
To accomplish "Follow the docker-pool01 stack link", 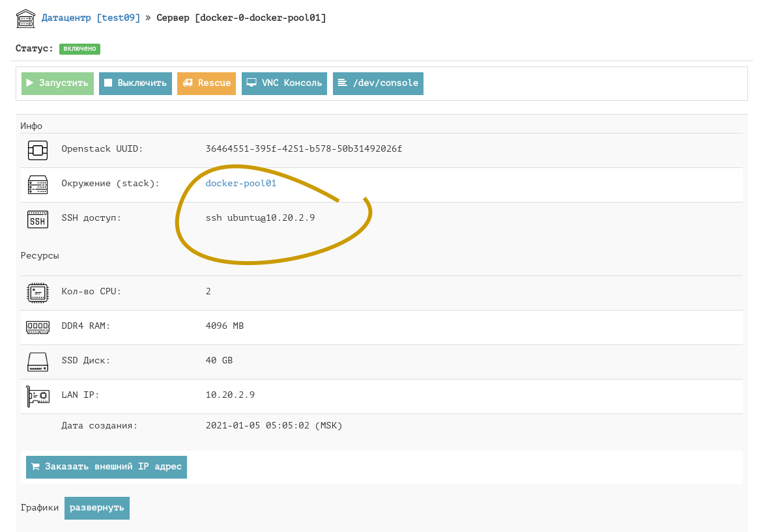I will [x=241, y=184].
